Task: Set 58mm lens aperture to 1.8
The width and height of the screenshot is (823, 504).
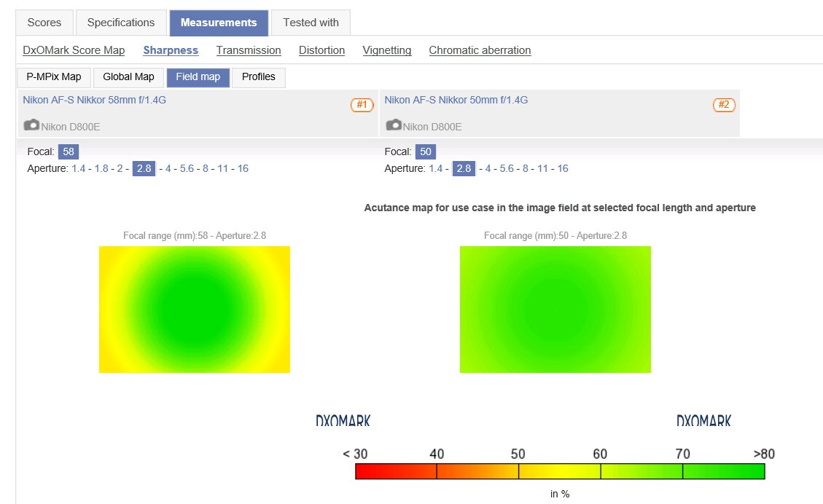Action: pos(101,168)
